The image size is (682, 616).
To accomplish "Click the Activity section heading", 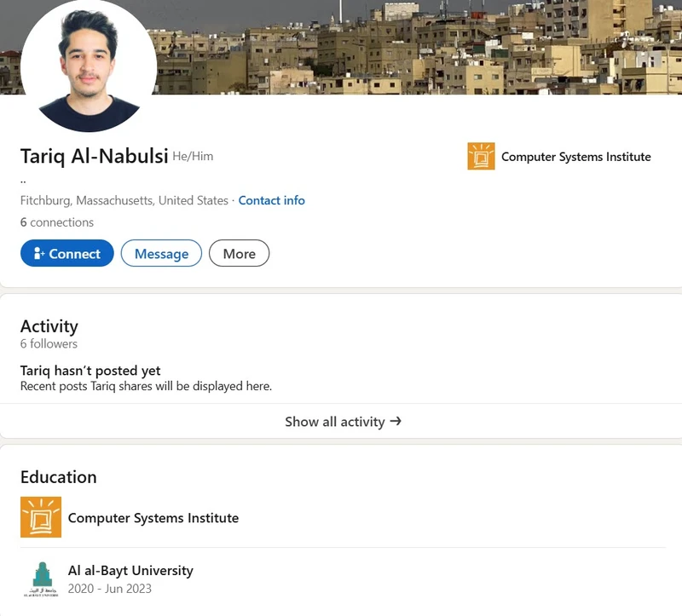I will (x=49, y=326).
